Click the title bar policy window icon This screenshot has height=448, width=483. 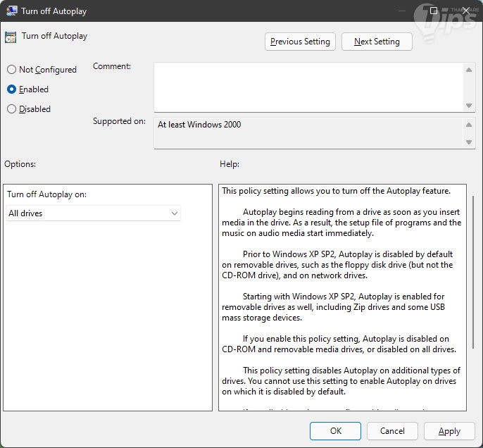coord(12,11)
